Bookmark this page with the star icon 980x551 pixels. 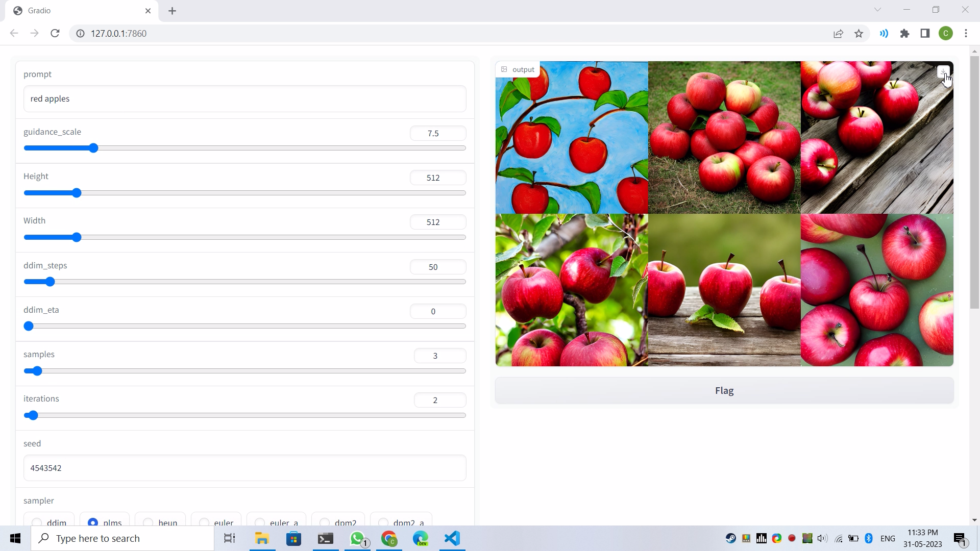click(859, 34)
